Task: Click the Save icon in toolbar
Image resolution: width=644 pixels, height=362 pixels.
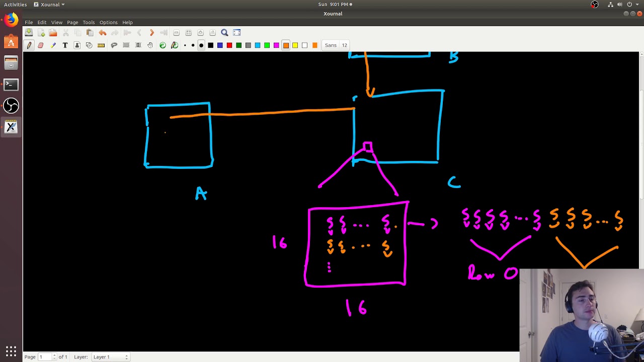Action: [29, 33]
